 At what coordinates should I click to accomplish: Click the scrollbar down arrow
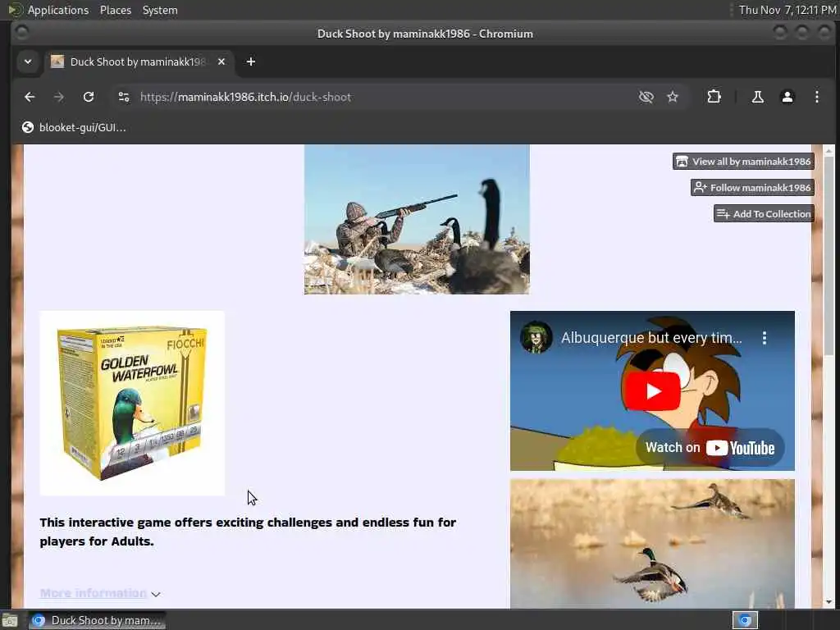click(x=829, y=601)
